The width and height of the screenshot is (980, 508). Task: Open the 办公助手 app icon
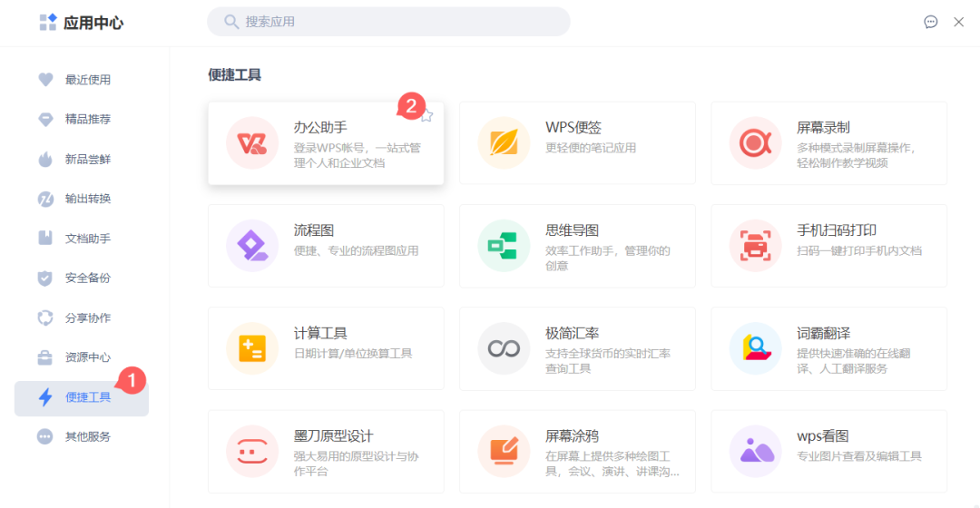252,143
